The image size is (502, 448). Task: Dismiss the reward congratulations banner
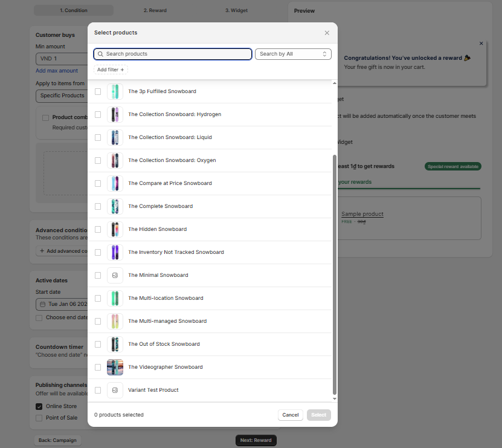tap(481, 44)
